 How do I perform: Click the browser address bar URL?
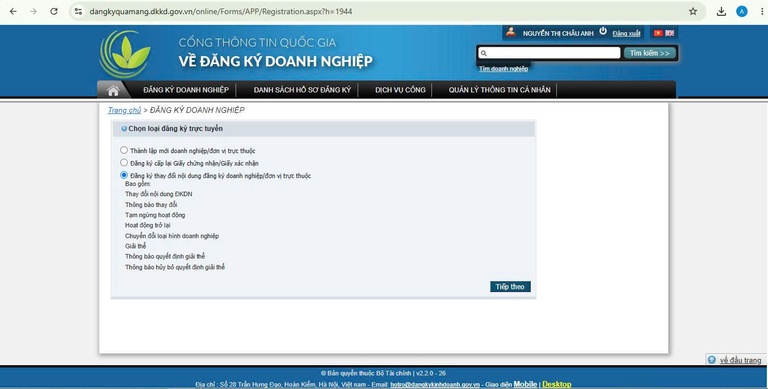tap(221, 11)
